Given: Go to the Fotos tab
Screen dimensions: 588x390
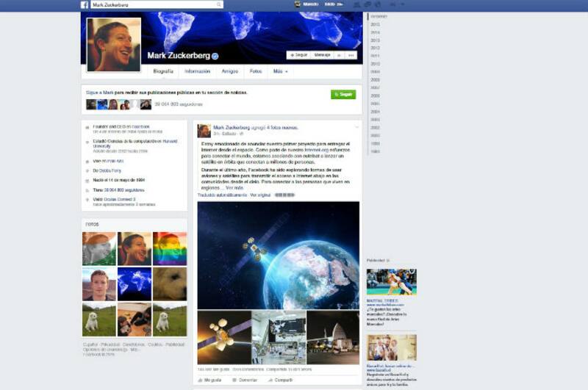Looking at the screenshot, I should (x=256, y=71).
